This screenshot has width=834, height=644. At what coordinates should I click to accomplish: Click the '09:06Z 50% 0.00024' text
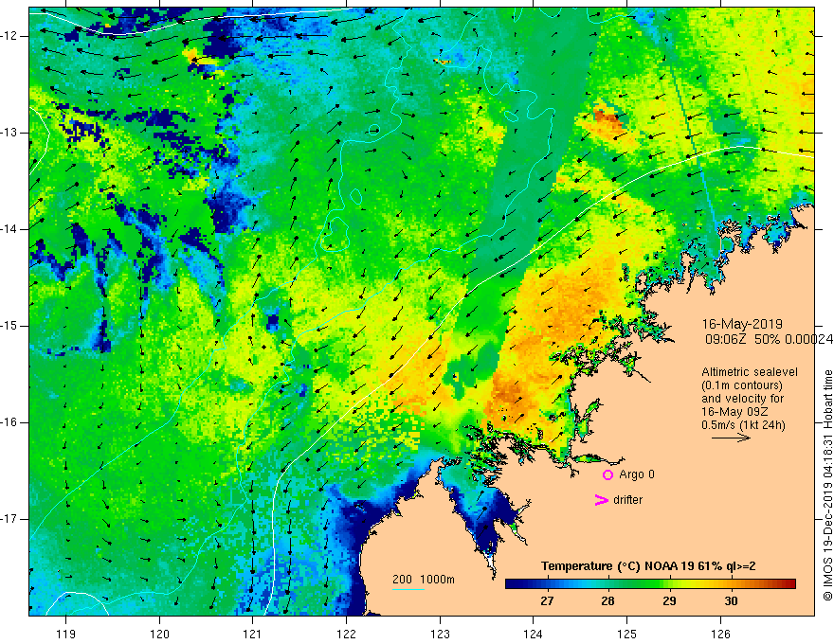click(x=769, y=339)
